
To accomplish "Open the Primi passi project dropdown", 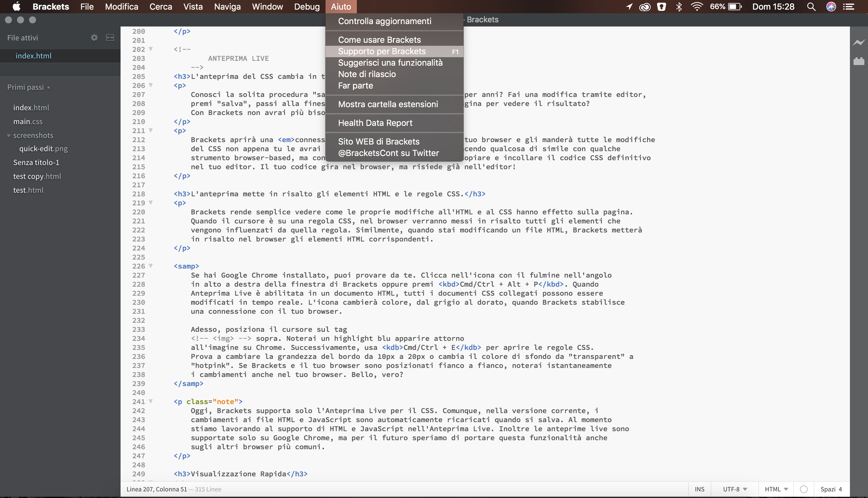I will 29,87.
